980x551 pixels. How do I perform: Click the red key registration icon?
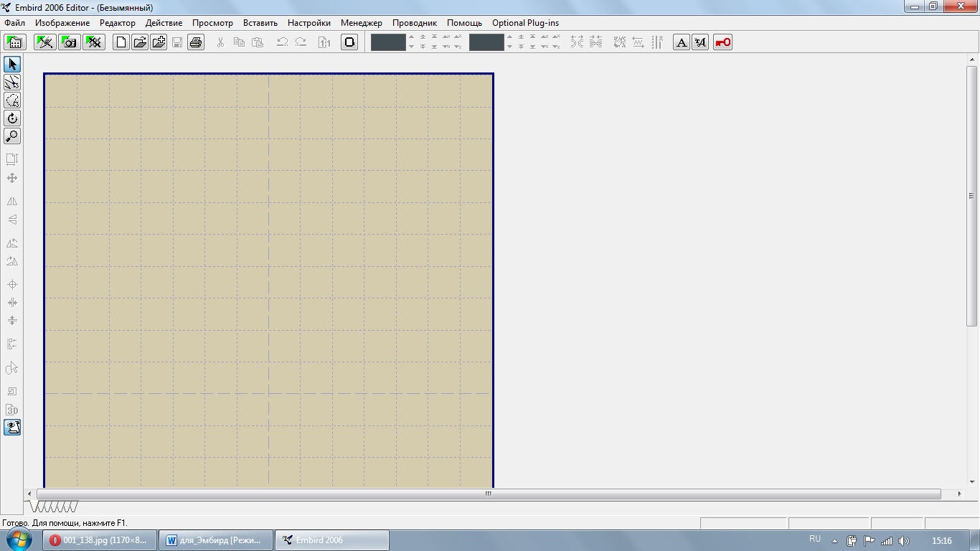[722, 42]
